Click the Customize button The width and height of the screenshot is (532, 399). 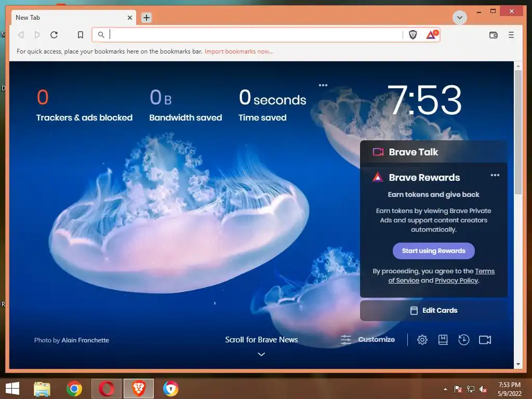point(368,339)
